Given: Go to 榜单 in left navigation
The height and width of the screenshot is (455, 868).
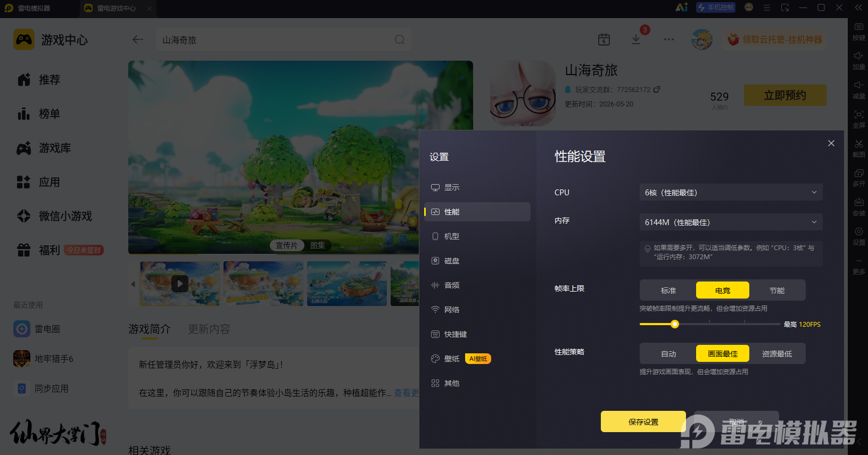Looking at the screenshot, I should pos(38,114).
